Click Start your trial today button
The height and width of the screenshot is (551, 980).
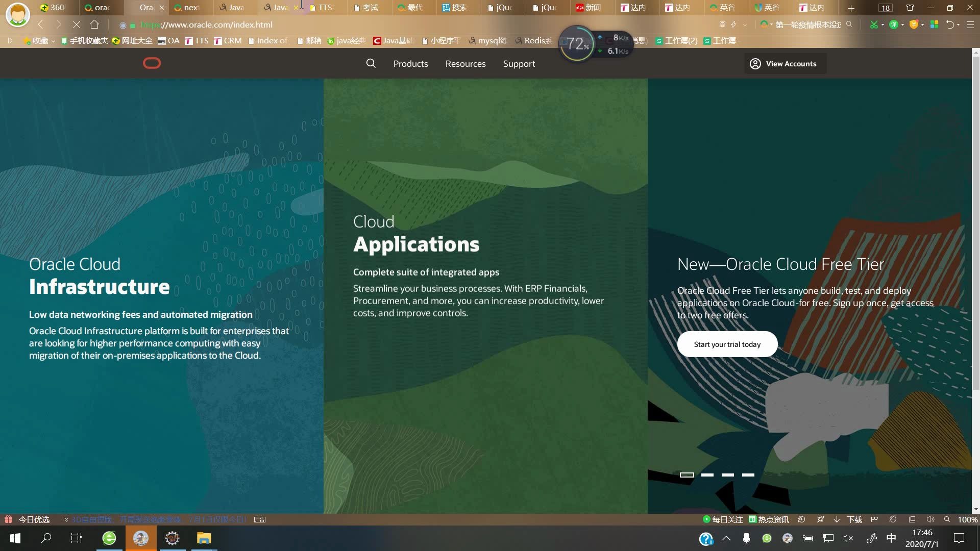coord(727,344)
